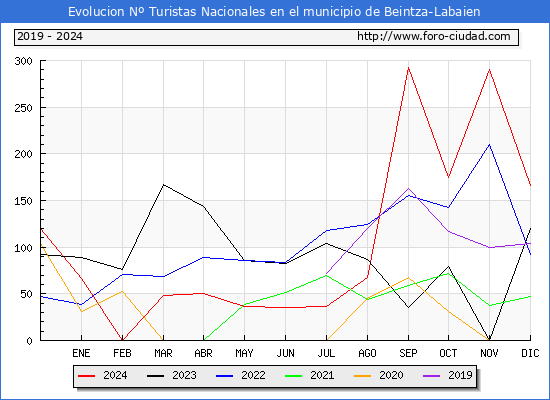
Task: Click the green 2021 legend swatch
Action: [x=294, y=376]
